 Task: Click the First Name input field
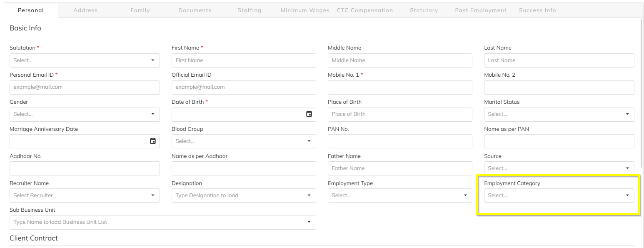point(244,60)
